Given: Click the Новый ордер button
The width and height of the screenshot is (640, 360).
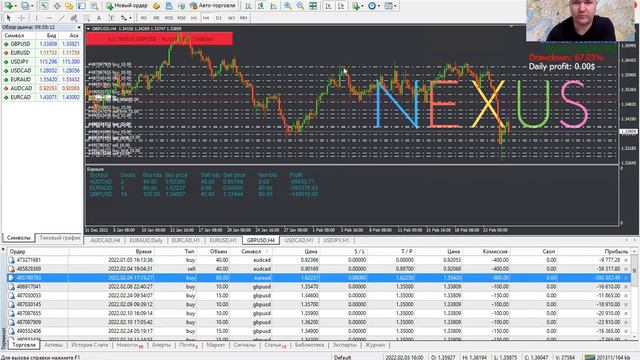Looking at the screenshot, I should [x=127, y=6].
